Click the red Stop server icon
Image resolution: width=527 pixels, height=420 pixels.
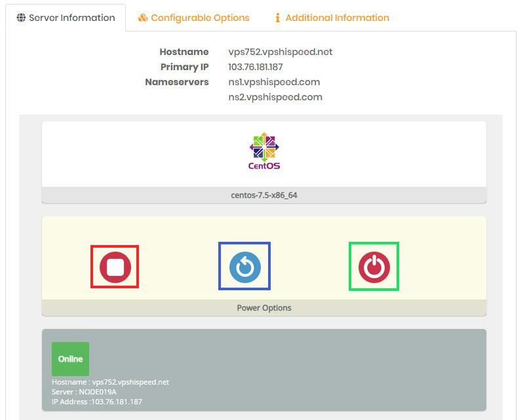click(115, 267)
